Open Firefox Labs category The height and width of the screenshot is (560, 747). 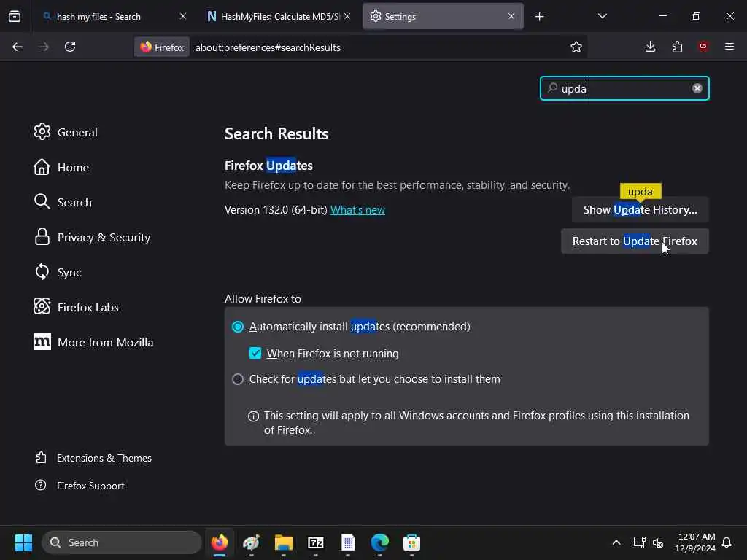76,307
